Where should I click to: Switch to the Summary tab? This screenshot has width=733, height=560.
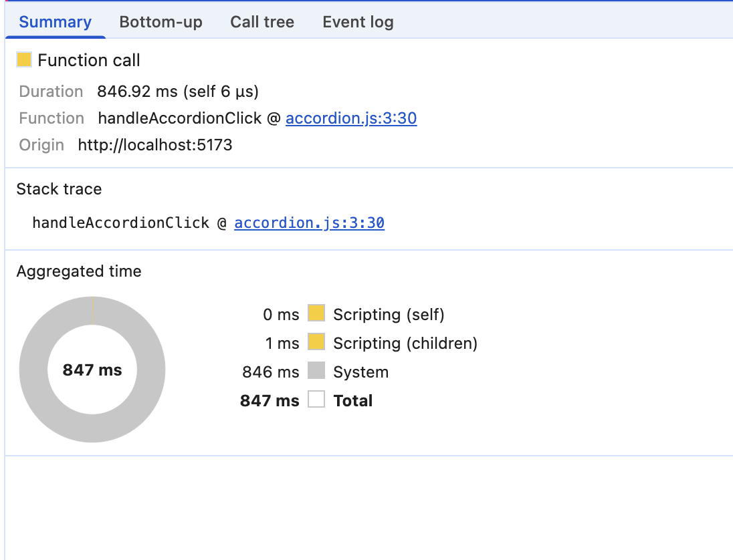55,22
